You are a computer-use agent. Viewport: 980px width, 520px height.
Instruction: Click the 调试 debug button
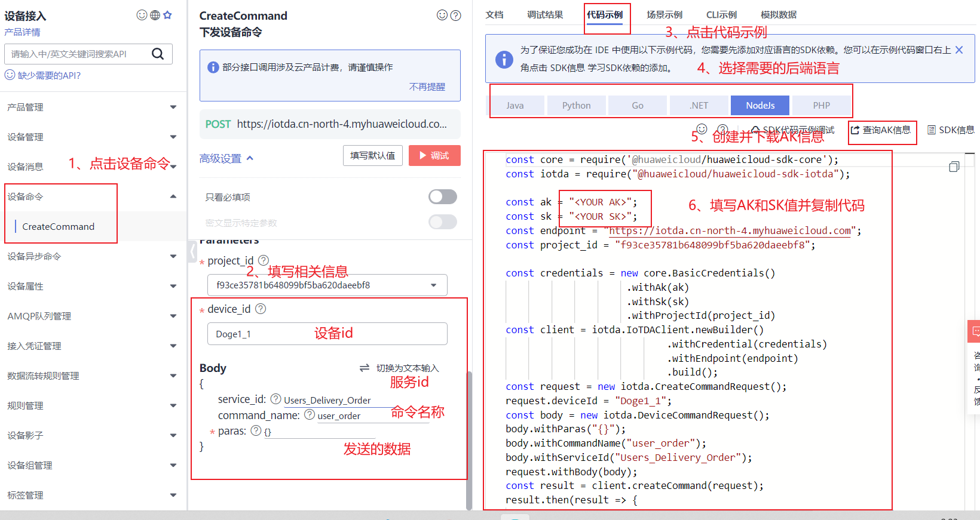tap(434, 155)
